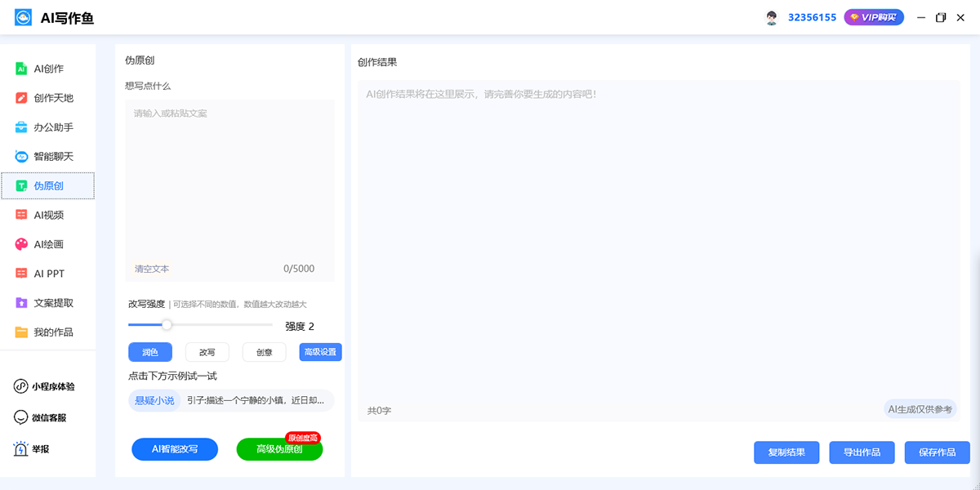Click the user avatar icon

click(x=772, y=17)
